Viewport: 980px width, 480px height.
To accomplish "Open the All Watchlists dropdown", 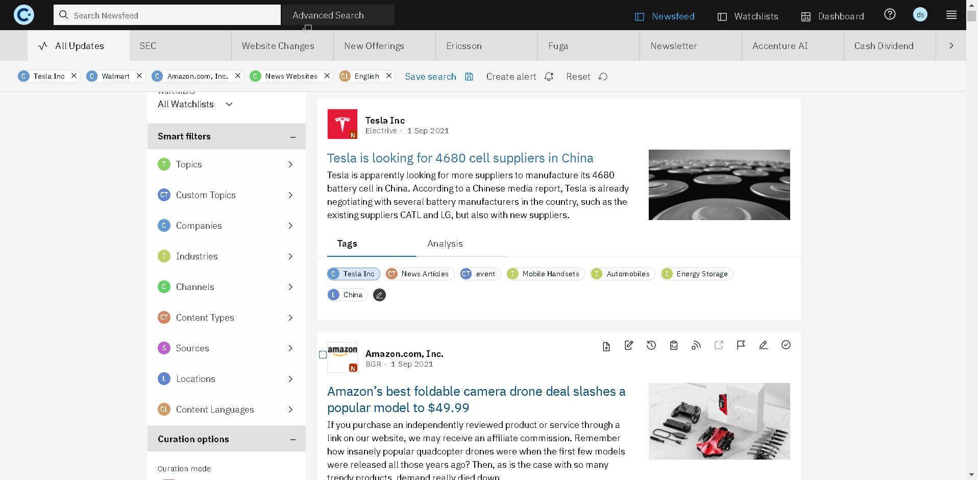I will tap(195, 104).
